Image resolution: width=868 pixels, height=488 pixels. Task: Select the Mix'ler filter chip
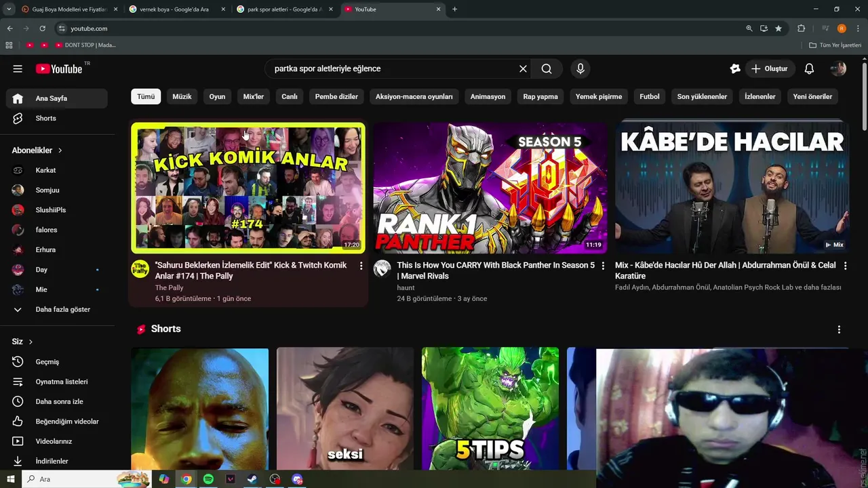[254, 96]
